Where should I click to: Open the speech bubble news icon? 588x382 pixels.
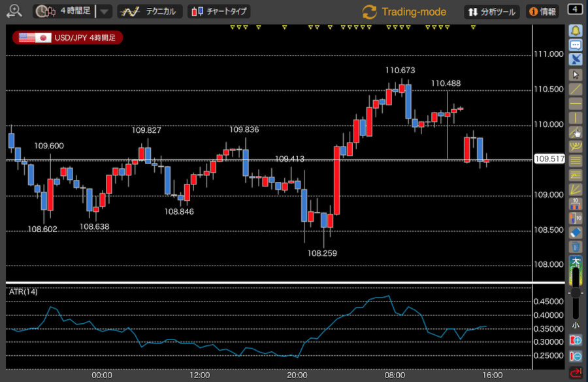pos(576,45)
